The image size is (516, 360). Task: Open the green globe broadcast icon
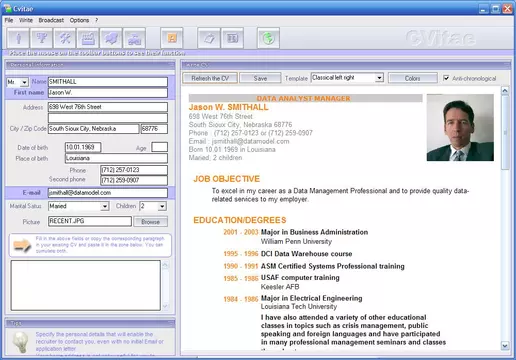coord(268,39)
